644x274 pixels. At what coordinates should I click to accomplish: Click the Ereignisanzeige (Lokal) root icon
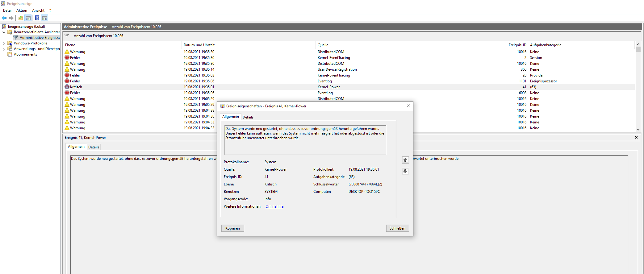pos(4,27)
